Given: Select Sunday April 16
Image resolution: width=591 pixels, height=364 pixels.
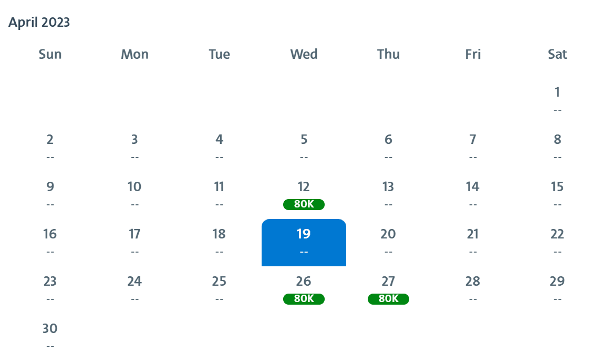Looking at the screenshot, I should pos(50,242).
